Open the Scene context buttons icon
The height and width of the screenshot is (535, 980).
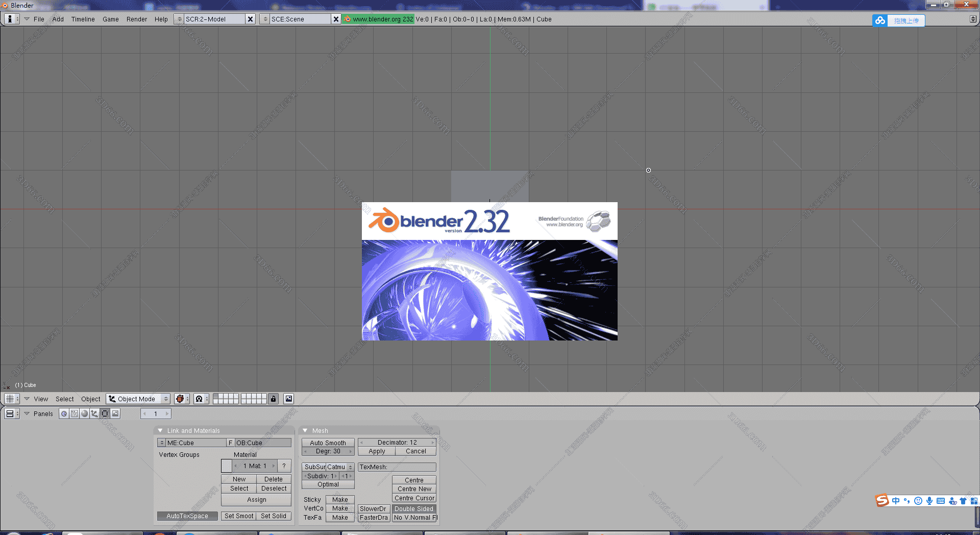click(x=115, y=414)
